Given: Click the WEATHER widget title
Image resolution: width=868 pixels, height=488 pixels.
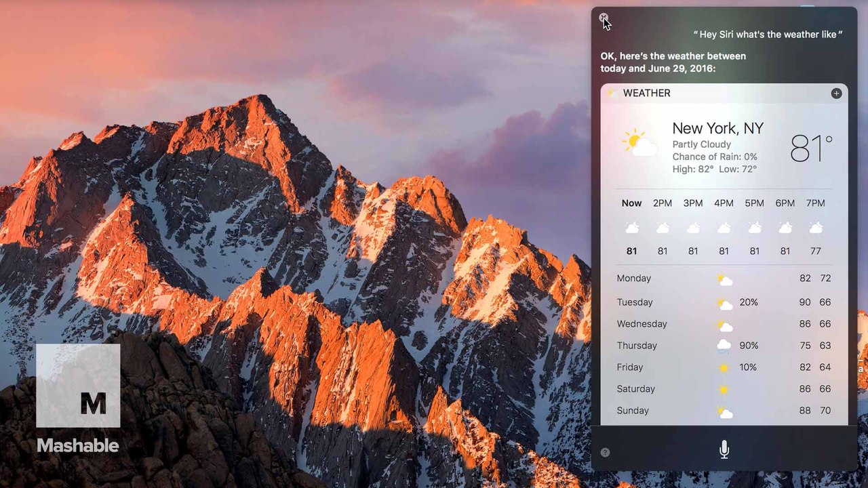Looking at the screenshot, I should point(646,93).
